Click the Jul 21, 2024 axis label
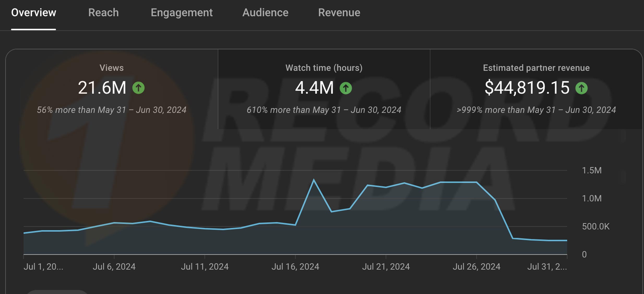Viewport: 644px width, 294px height. click(386, 267)
